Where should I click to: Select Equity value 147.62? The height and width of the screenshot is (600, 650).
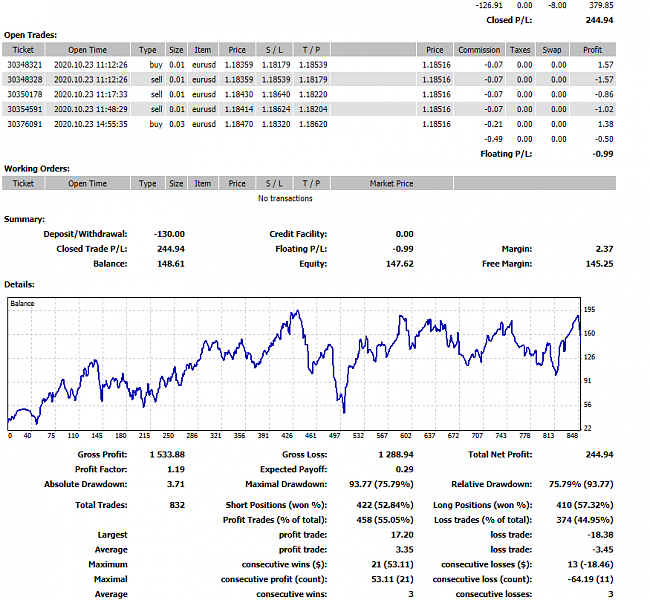coord(400,264)
